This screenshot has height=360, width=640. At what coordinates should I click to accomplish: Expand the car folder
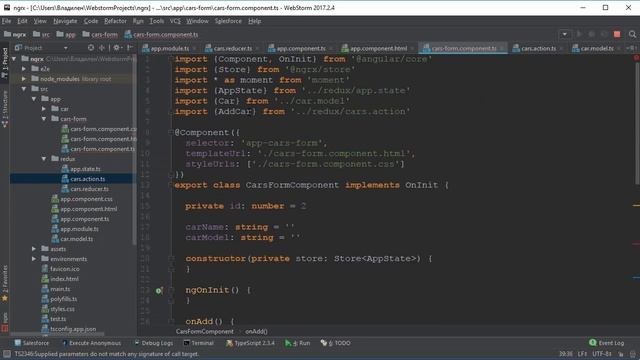[x=44, y=109]
